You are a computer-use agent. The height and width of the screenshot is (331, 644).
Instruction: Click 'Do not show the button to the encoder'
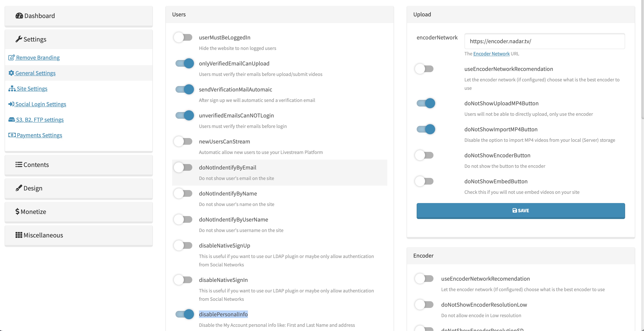(504, 166)
